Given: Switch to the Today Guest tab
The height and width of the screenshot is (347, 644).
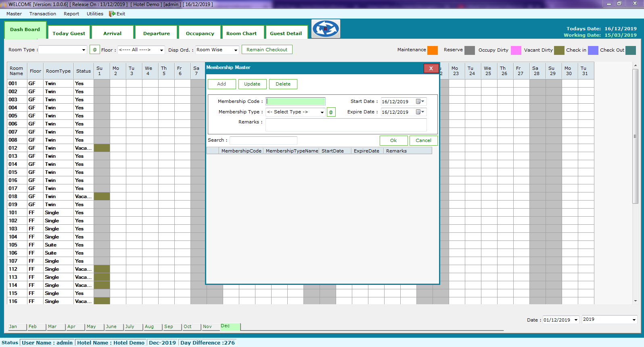Looking at the screenshot, I should pyautogui.click(x=69, y=33).
